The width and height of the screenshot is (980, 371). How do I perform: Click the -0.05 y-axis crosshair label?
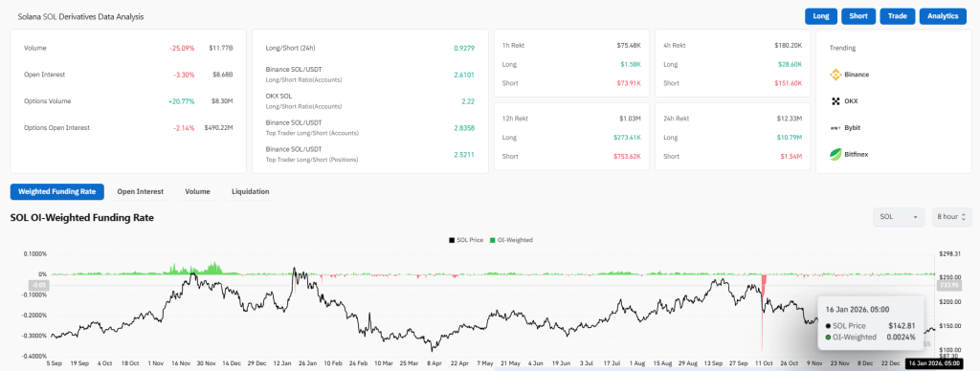(40, 286)
